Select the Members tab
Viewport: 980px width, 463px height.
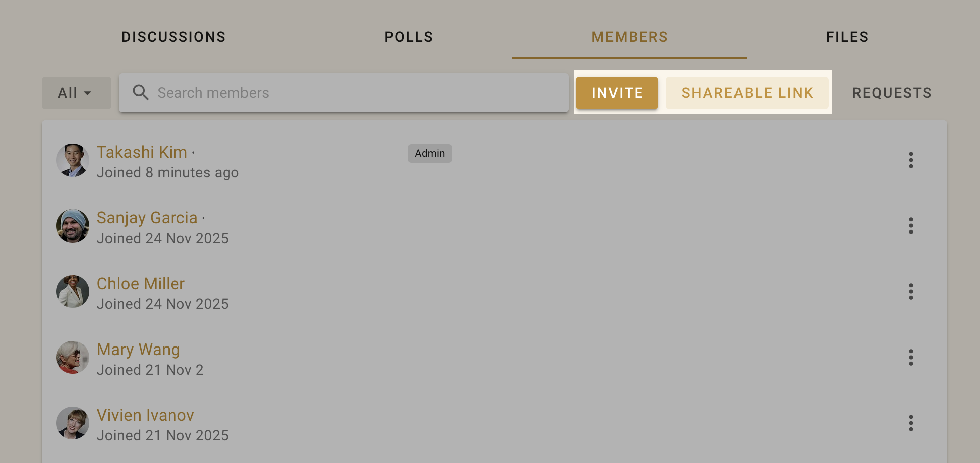pyautogui.click(x=630, y=37)
